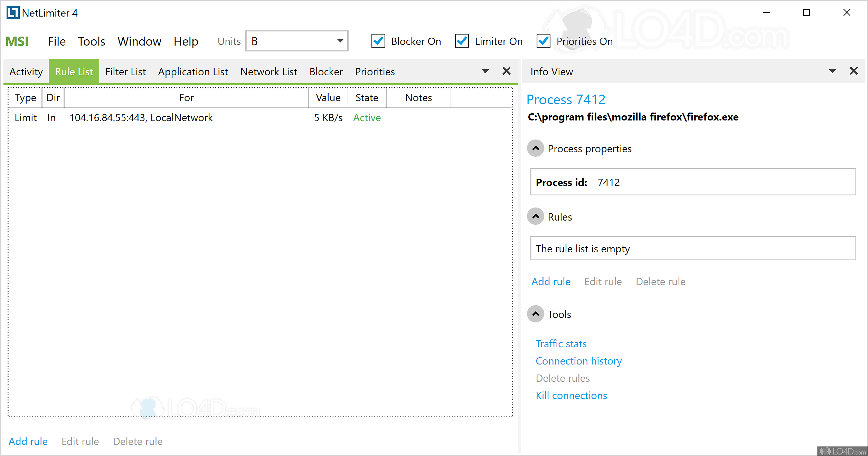Collapse the Tools section
This screenshot has width=868, height=456.
click(536, 314)
